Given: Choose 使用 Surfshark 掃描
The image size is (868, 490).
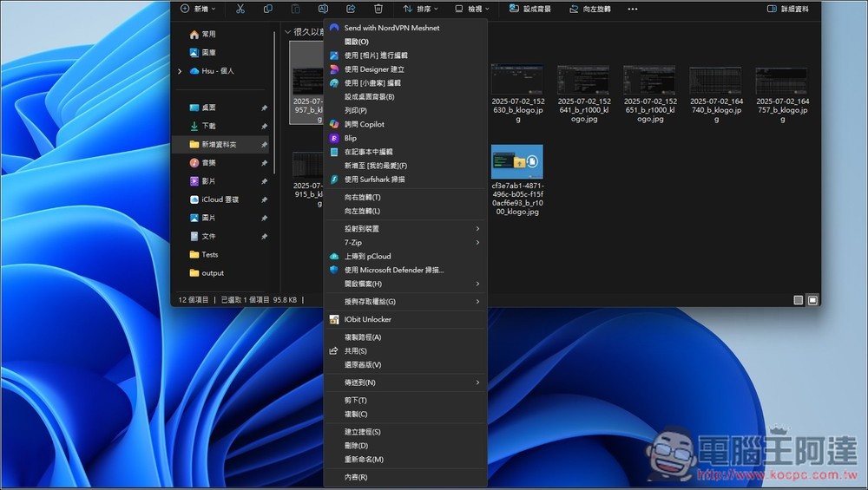Looking at the screenshot, I should coord(405,180).
